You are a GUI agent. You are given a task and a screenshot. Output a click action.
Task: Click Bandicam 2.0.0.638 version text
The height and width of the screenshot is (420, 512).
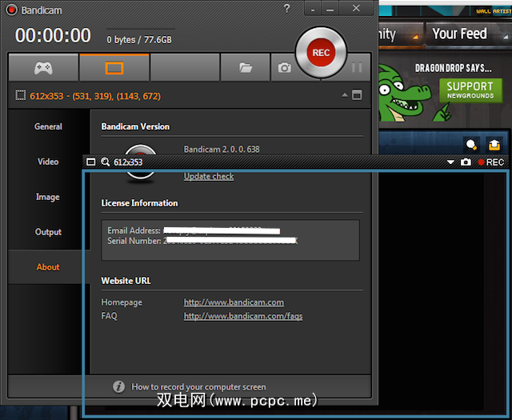point(222,150)
